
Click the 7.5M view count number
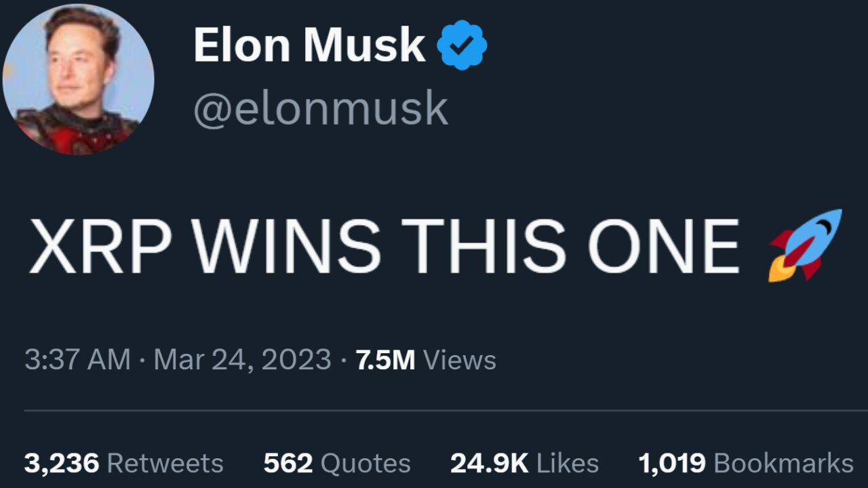385,360
